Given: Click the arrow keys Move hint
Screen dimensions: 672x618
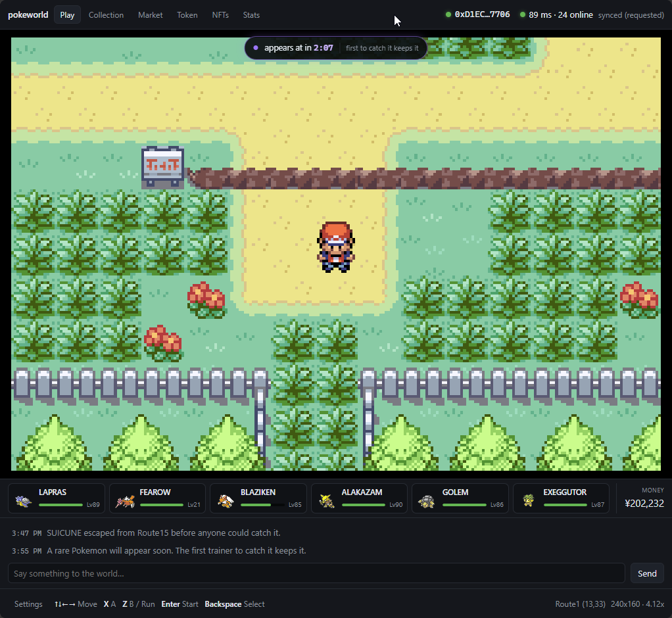Looking at the screenshot, I should point(76,604).
